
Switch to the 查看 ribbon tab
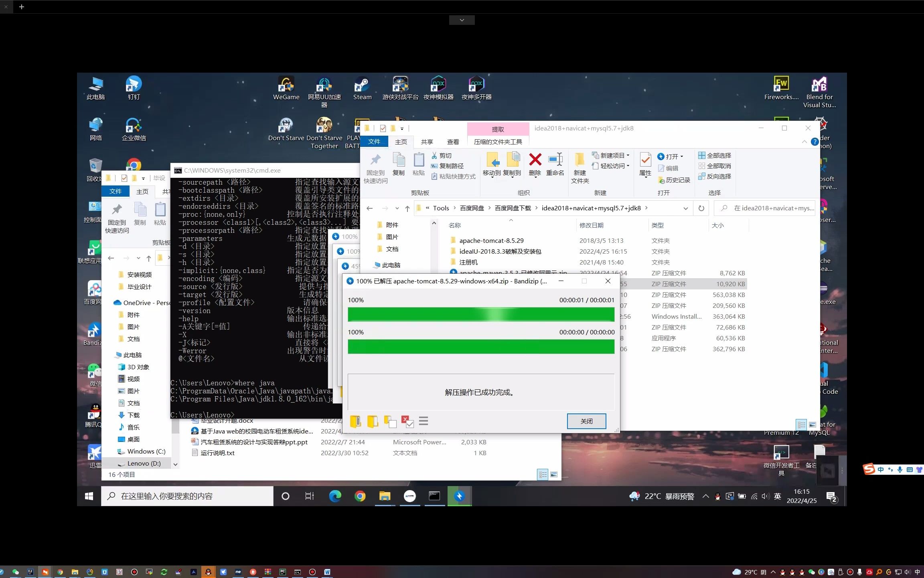(453, 142)
